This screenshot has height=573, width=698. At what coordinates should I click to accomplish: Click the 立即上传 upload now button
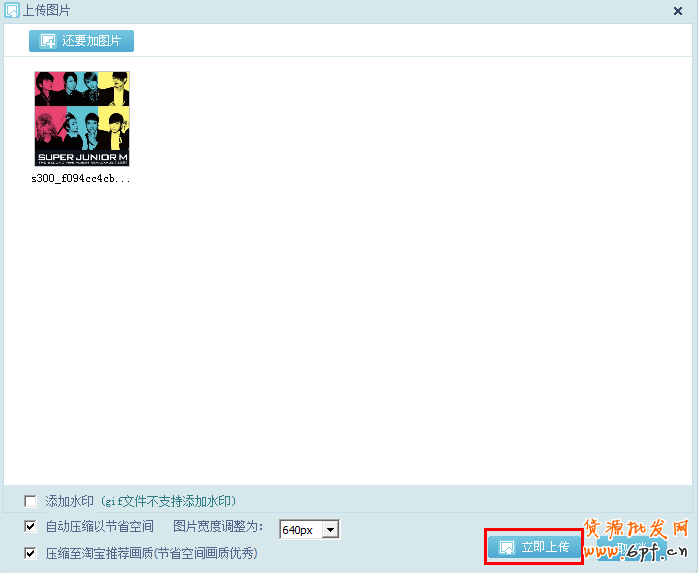click(534, 547)
